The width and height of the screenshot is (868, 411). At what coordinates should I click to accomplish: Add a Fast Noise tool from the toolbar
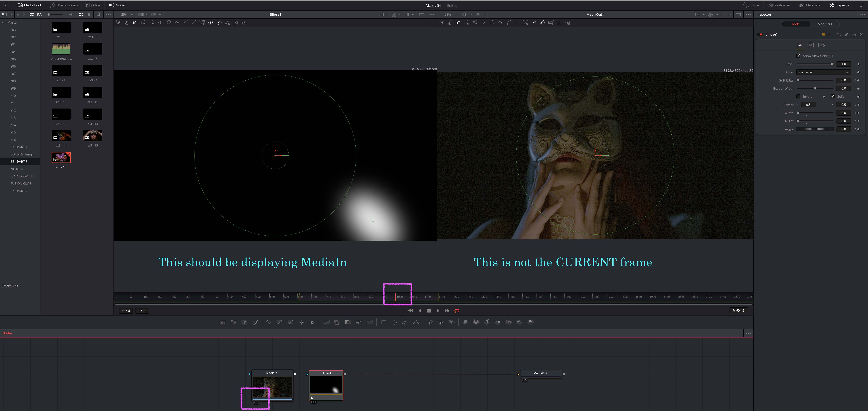pyautogui.click(x=233, y=322)
